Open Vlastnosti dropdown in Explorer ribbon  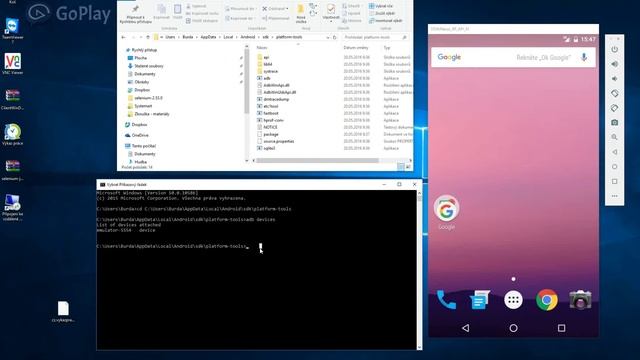(x=331, y=20)
